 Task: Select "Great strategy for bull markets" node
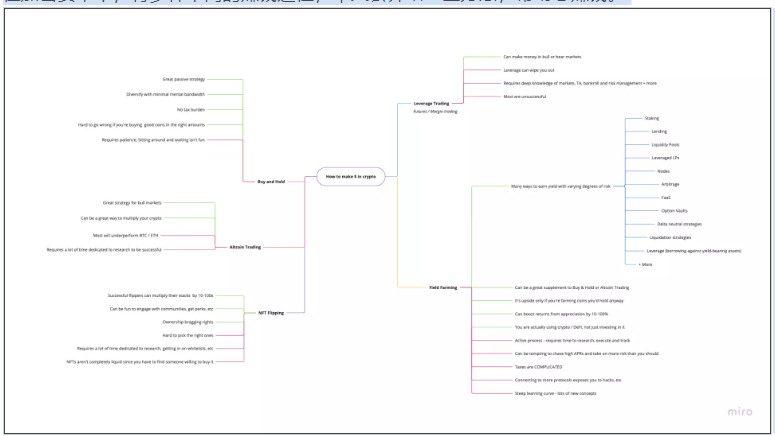(176, 203)
